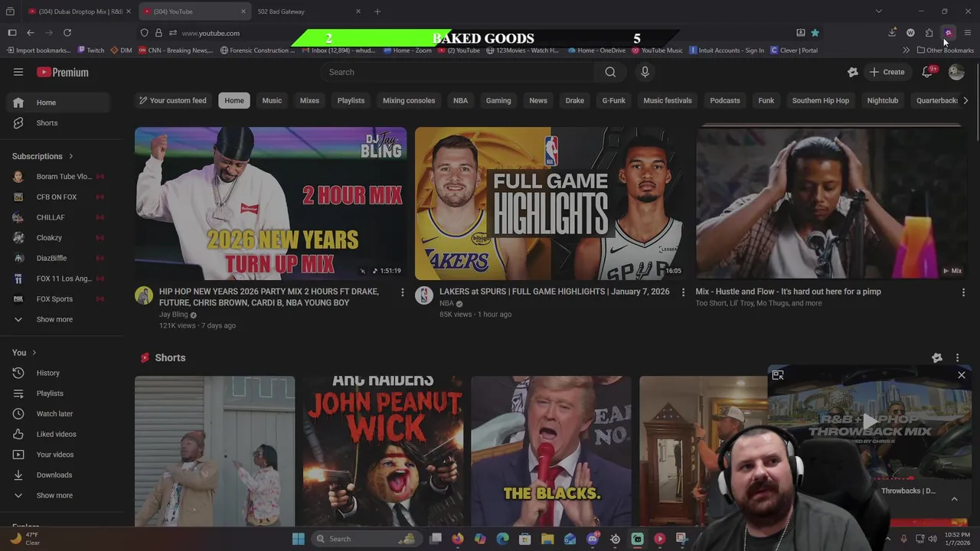980x551 pixels.
Task: Open the Twitch bookmark
Action: (x=91, y=51)
